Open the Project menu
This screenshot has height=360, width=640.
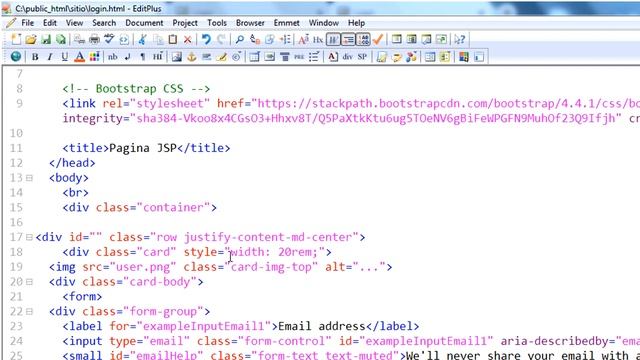[185, 23]
